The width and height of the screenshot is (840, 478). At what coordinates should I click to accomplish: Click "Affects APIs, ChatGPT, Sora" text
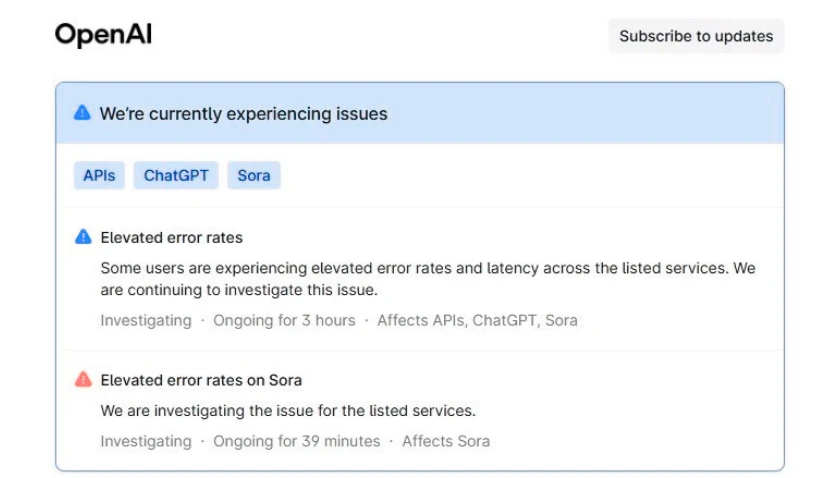pyautogui.click(x=477, y=320)
